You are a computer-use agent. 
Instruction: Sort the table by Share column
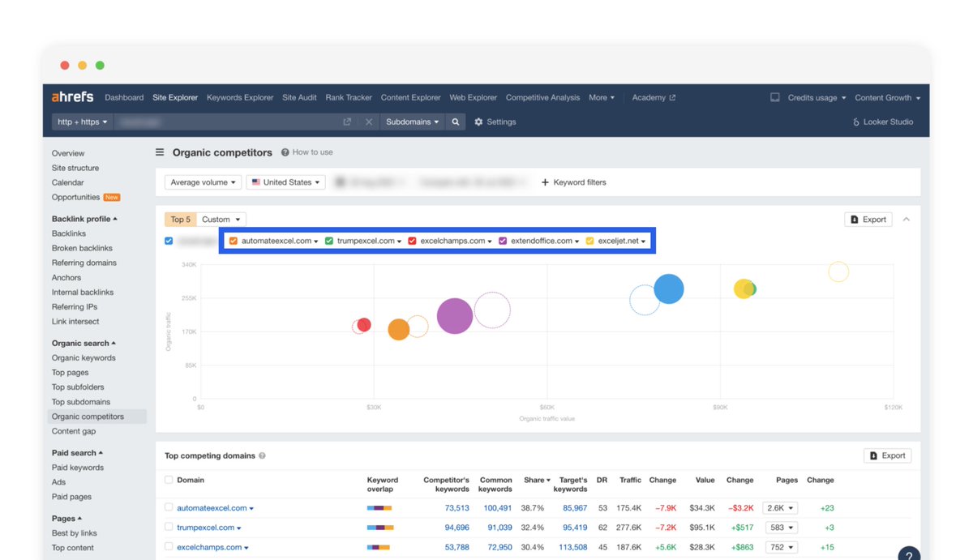(x=537, y=480)
